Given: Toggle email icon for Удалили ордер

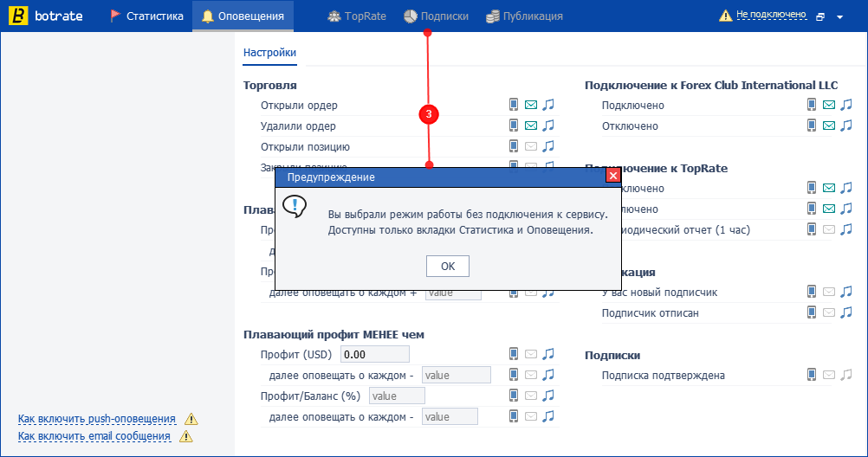Looking at the screenshot, I should (x=531, y=126).
